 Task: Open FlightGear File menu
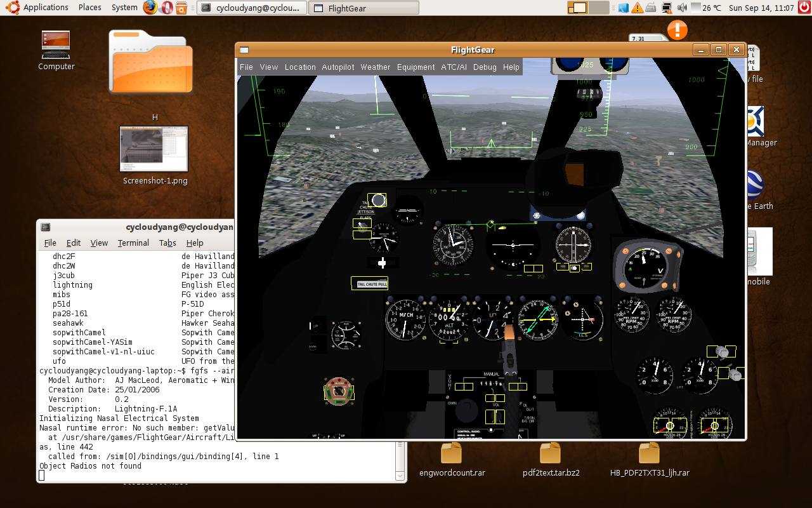[246, 67]
